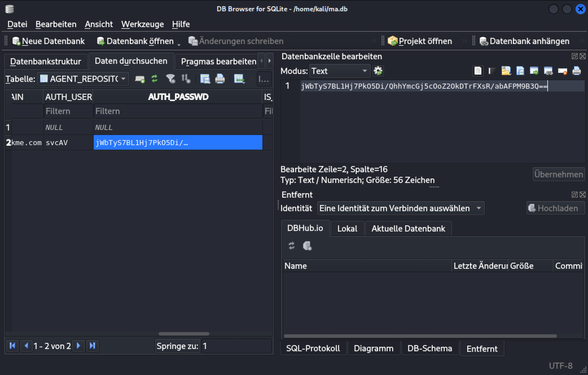Click the Filtern field under AUTH_USER
The width and height of the screenshot is (588, 375).
point(69,111)
